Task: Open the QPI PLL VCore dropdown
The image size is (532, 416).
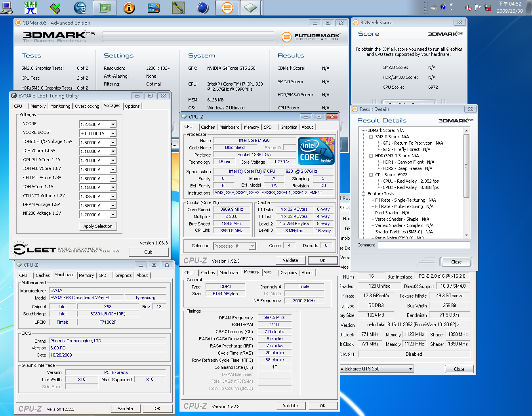Action: click(x=113, y=160)
